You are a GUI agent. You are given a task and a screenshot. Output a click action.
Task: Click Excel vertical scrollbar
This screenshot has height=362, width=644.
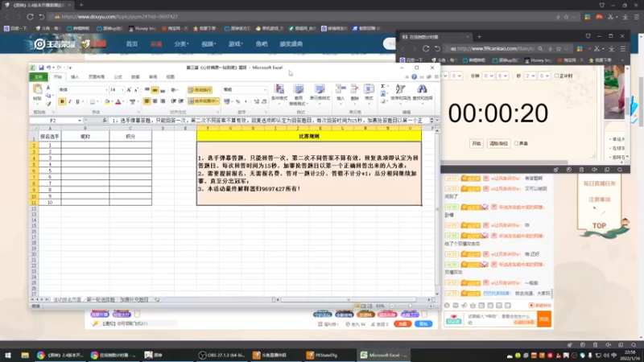click(437, 209)
